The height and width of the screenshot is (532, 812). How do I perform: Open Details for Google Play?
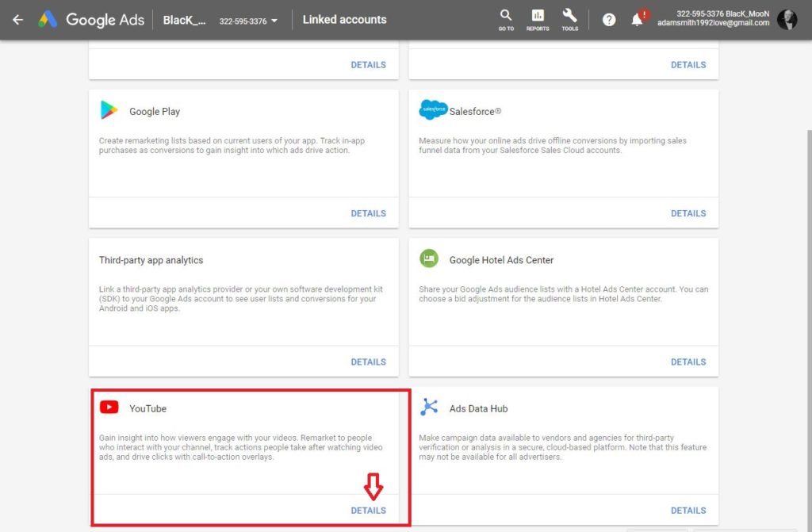tap(368, 213)
